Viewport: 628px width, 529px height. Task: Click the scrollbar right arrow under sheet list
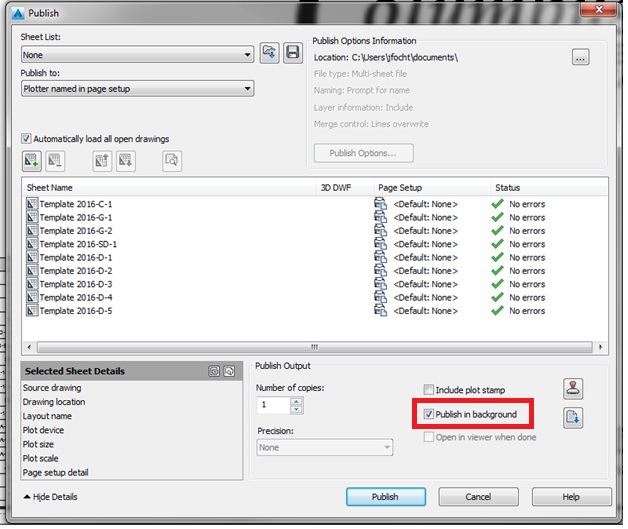click(600, 347)
